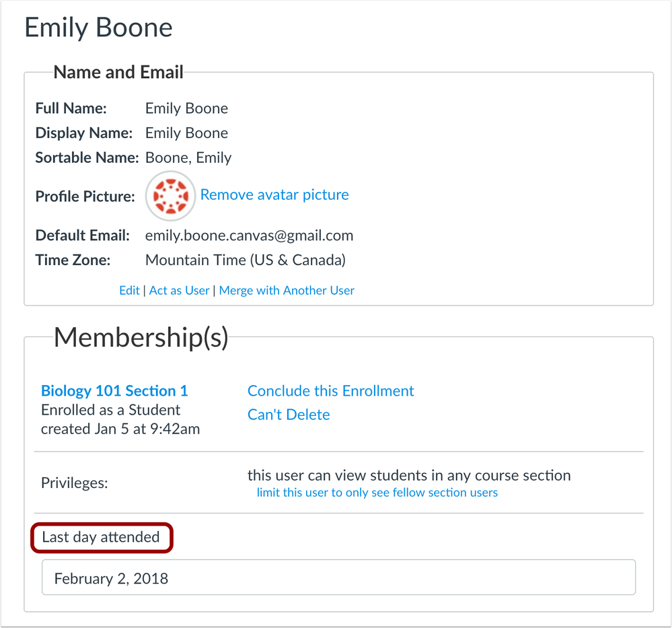Image resolution: width=672 pixels, height=628 pixels.
Task: Click the Name and Email section title
Action: tap(118, 73)
